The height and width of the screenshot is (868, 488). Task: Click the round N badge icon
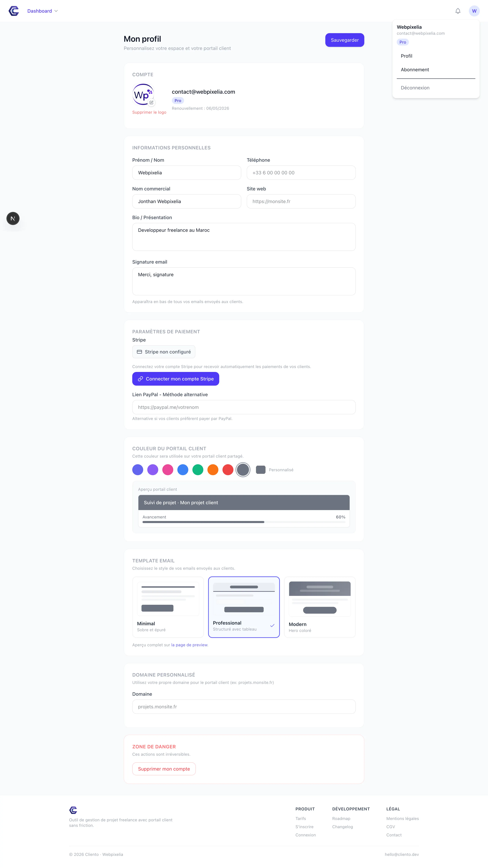(13, 218)
